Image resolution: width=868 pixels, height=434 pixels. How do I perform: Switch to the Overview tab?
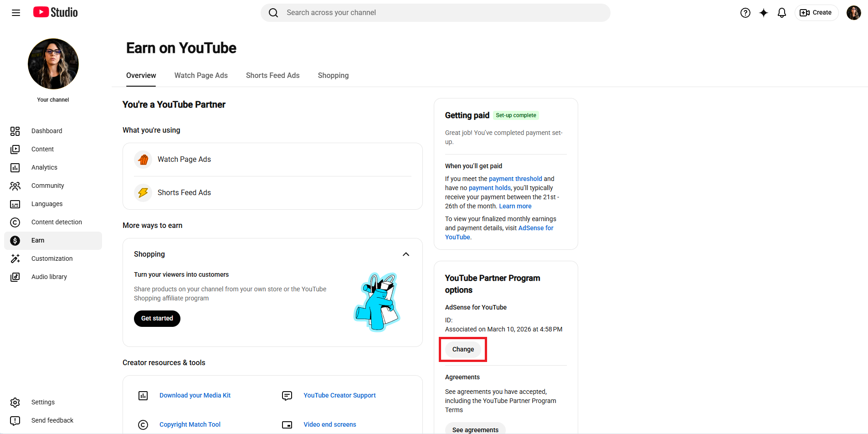point(141,76)
